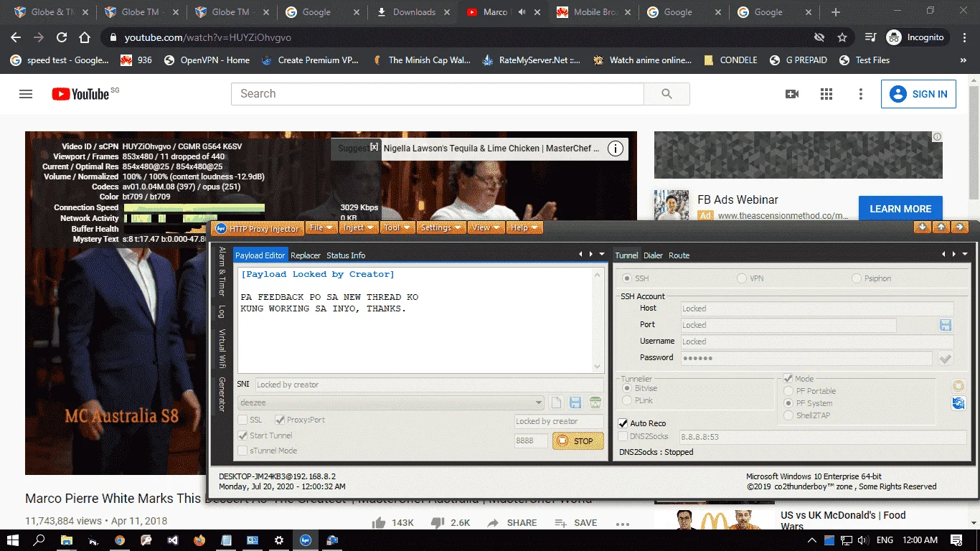Click the LEARN MORE ad button
This screenshot has width=980, height=551.
pos(900,209)
